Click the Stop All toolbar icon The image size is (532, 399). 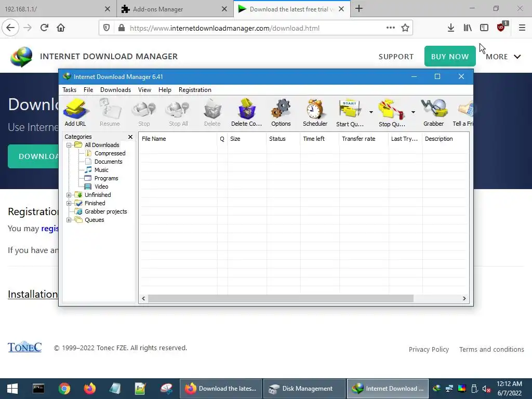[178, 113]
